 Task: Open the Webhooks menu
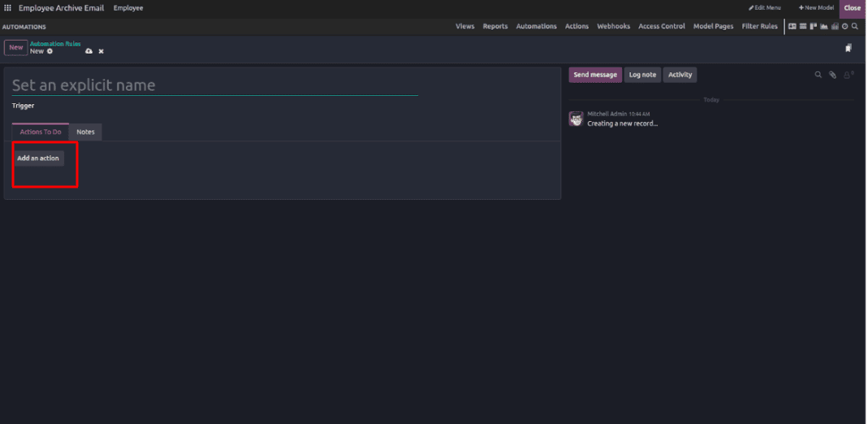[613, 27]
